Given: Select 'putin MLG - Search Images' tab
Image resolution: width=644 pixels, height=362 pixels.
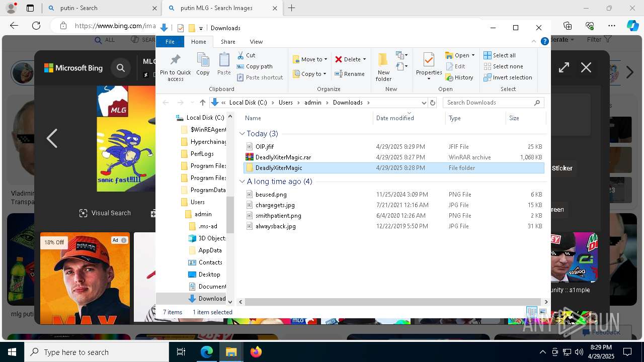Looking at the screenshot, I should [x=222, y=8].
